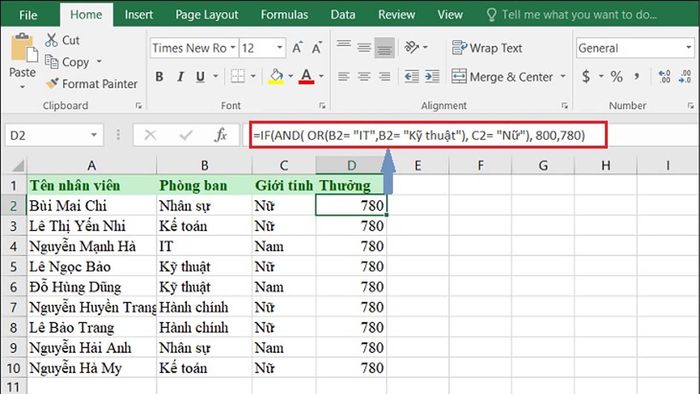Apply the Percent Style format
Screen dimensions: 700x394
pyautogui.click(x=617, y=76)
